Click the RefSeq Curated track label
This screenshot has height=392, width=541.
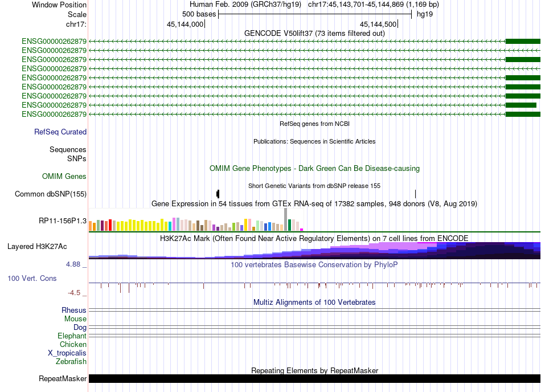point(60,132)
